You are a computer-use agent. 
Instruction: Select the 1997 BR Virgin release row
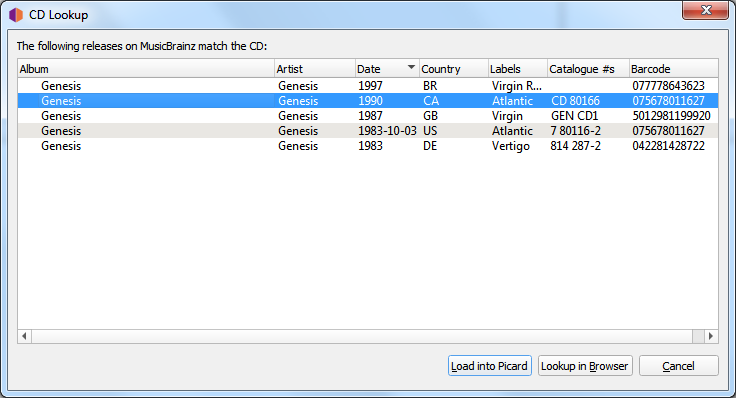coord(368,85)
